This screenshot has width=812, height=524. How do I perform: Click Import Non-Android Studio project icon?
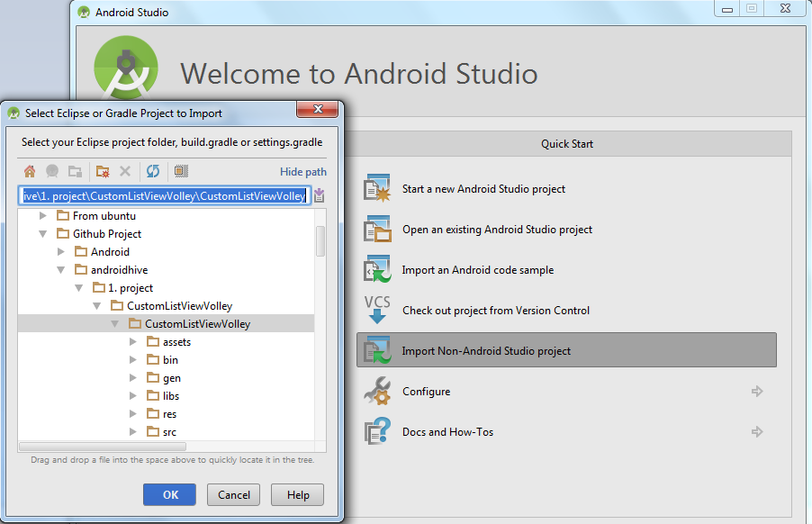[377, 350]
